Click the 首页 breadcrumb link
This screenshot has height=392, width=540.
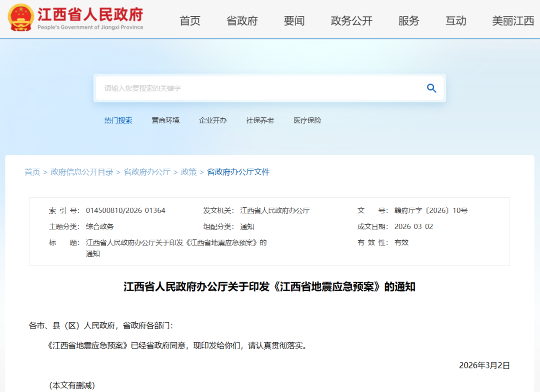tap(32, 172)
